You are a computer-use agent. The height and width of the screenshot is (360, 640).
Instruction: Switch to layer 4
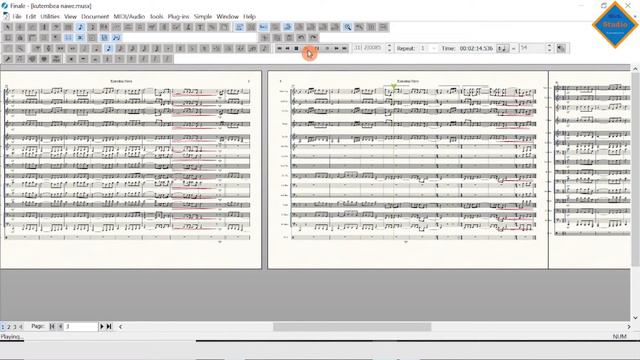[x=21, y=327]
